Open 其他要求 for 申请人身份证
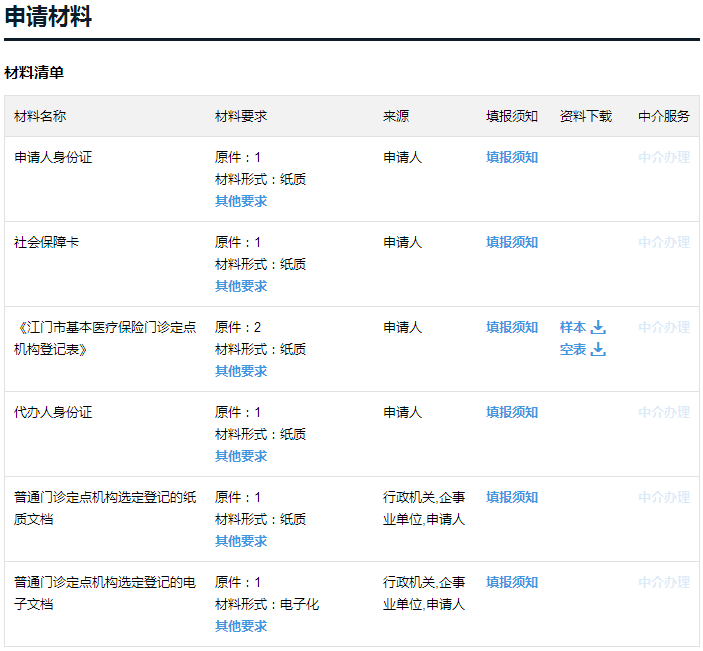This screenshot has width=703, height=651. coord(241,201)
